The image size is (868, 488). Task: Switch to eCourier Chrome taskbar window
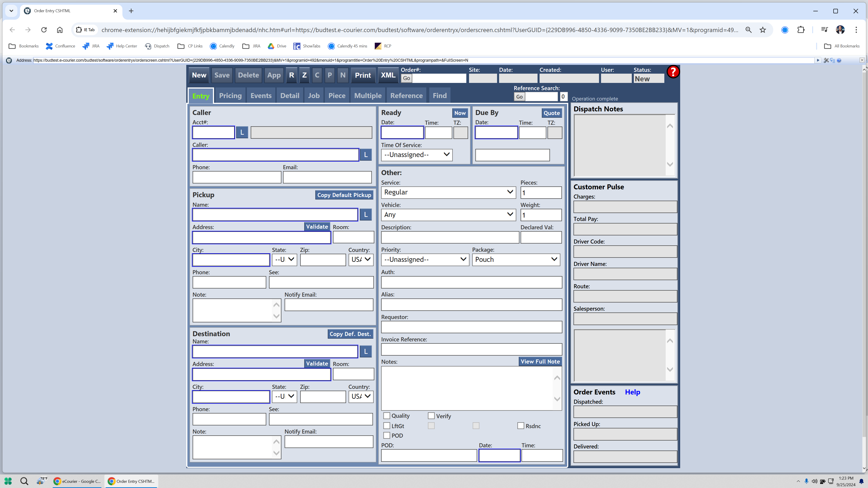click(78, 481)
